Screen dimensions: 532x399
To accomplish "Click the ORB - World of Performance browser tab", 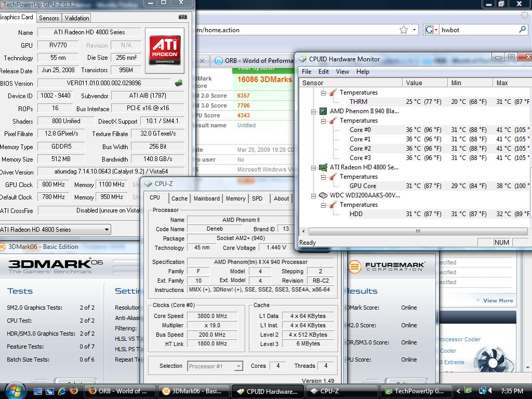I will tap(253, 61).
